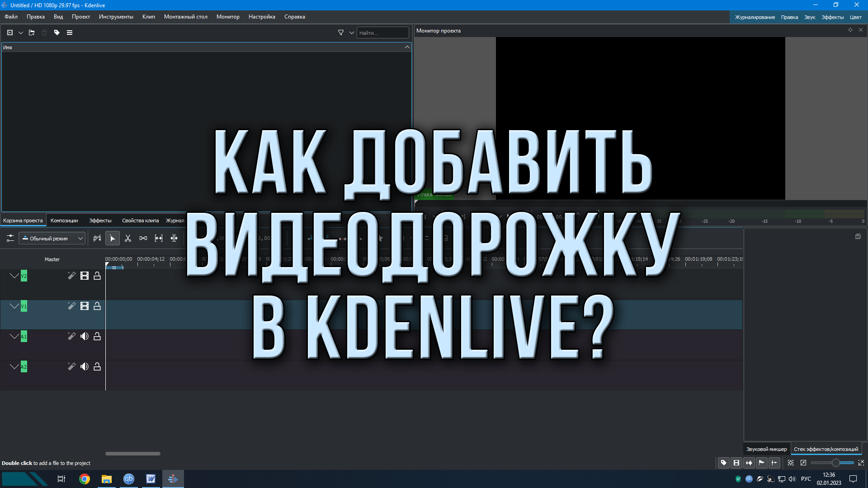868x488 pixels.
Task: Open Google Chrome from the taskbar
Action: 84,479
